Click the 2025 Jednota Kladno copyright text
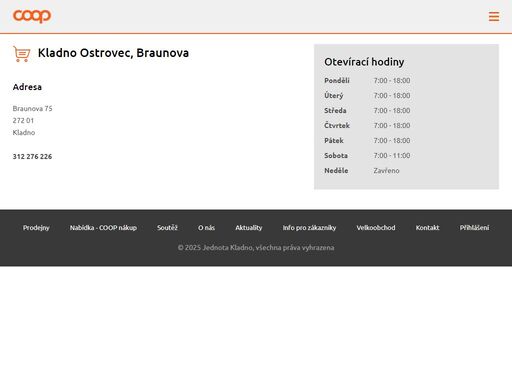The height and width of the screenshot is (384, 512). coord(256,248)
